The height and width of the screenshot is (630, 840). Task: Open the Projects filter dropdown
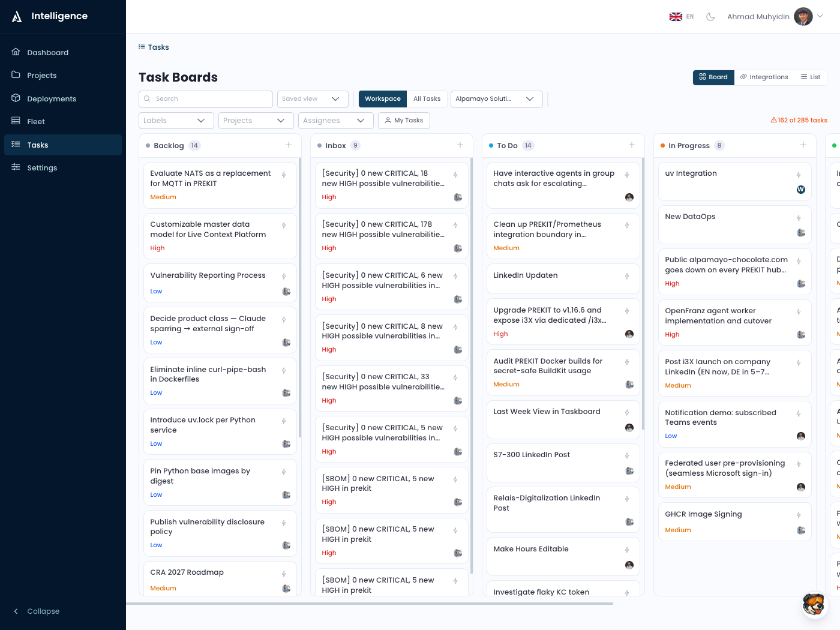[256, 121]
